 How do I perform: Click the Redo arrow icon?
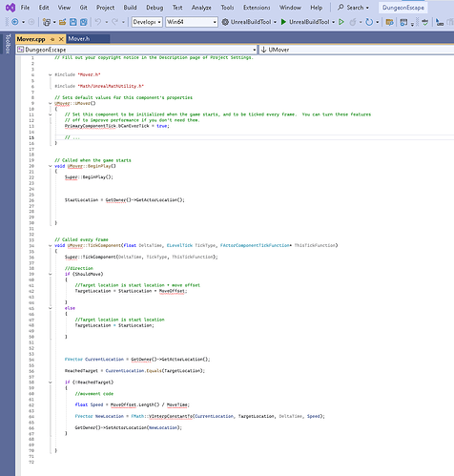coord(114,22)
